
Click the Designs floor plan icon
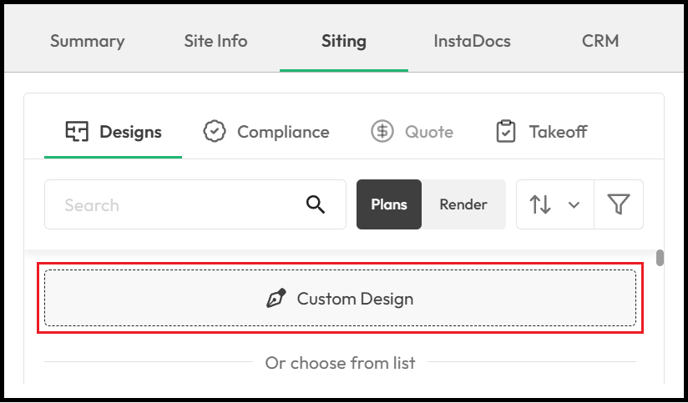tap(77, 131)
